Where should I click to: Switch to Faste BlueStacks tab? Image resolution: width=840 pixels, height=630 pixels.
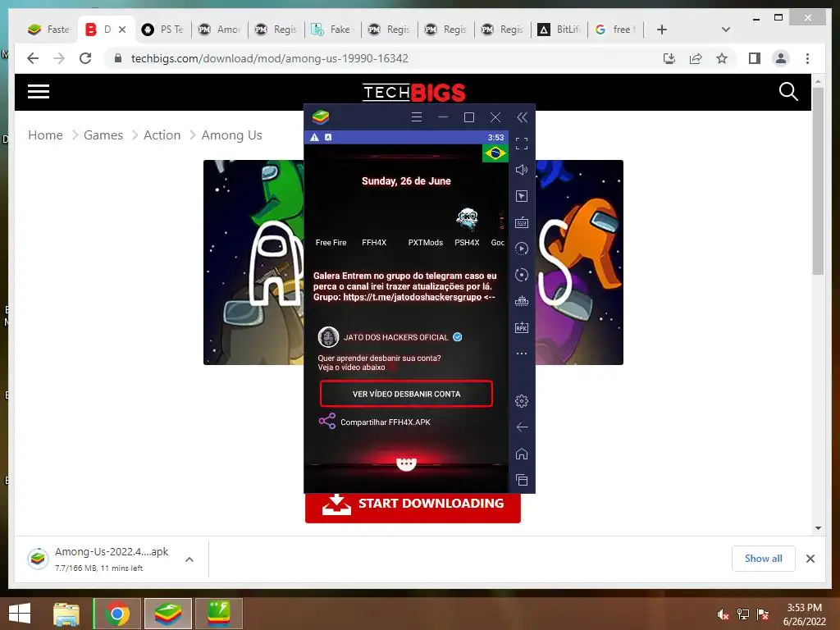49,30
